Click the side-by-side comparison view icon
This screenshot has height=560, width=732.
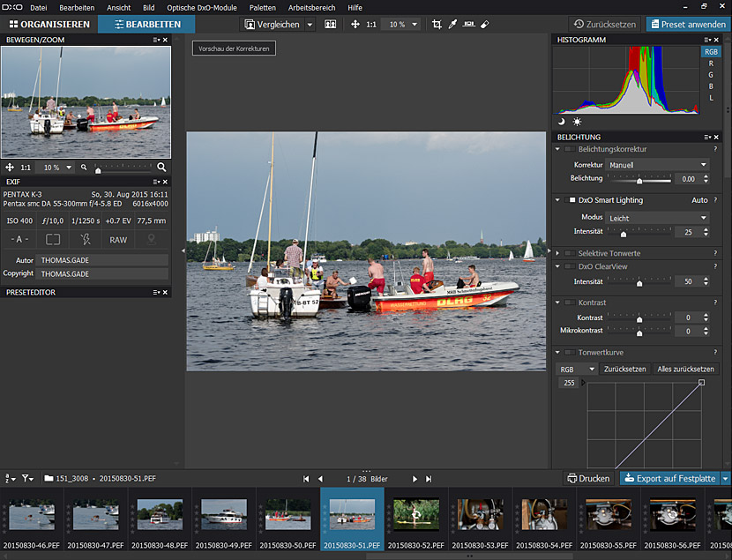pos(331,25)
